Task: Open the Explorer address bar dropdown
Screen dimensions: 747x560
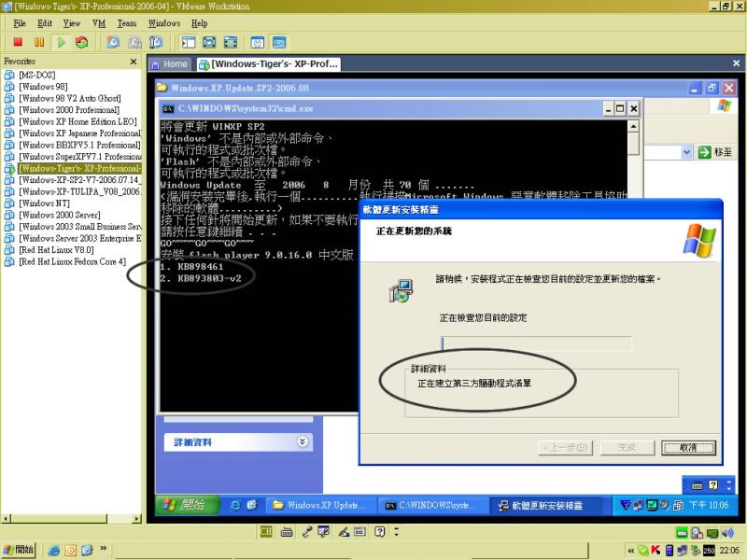Action: 686,152
